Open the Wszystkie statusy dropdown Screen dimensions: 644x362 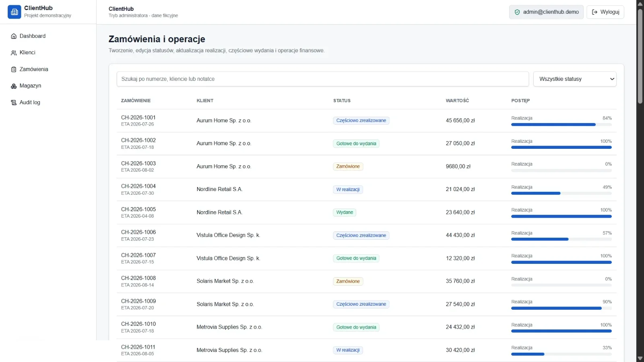(575, 79)
